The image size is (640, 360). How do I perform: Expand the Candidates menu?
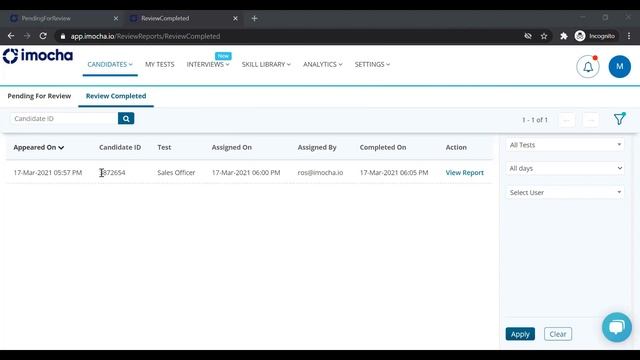click(x=110, y=64)
